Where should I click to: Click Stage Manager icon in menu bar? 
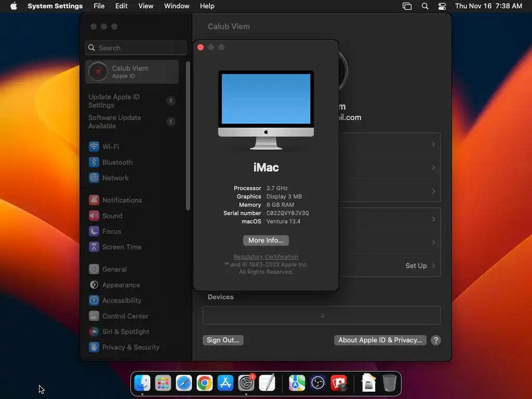coord(407,6)
